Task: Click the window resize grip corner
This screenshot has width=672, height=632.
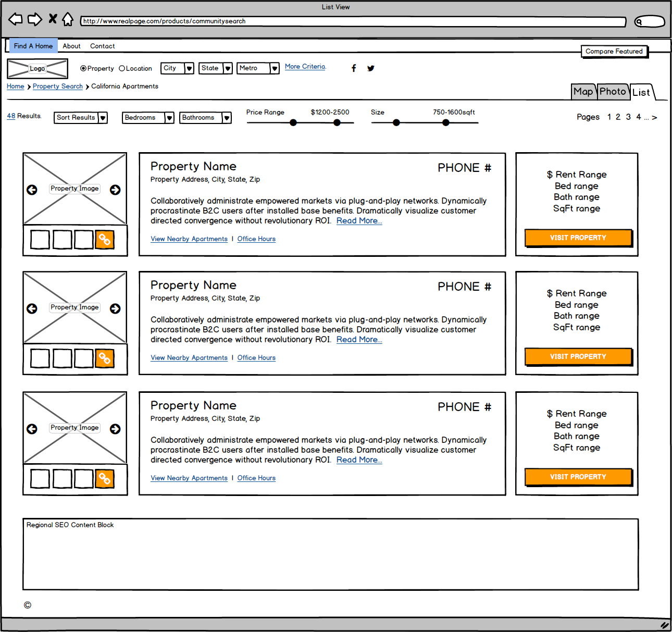Action: coord(664,625)
